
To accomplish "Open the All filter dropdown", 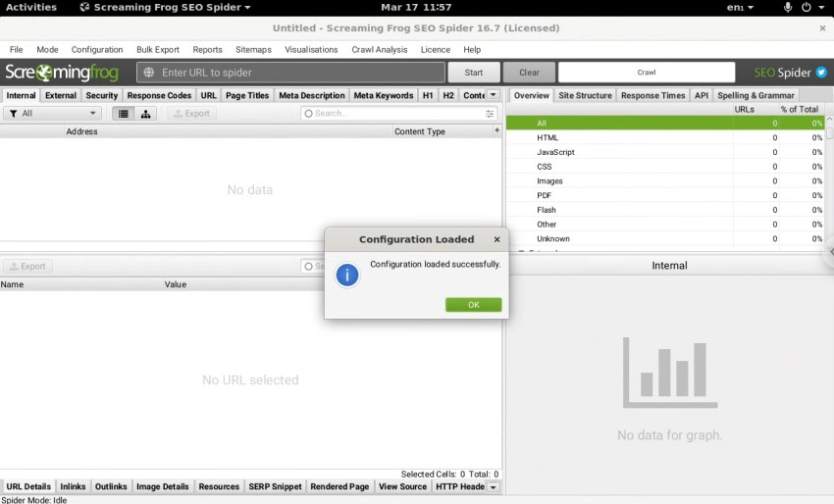I will (52, 114).
